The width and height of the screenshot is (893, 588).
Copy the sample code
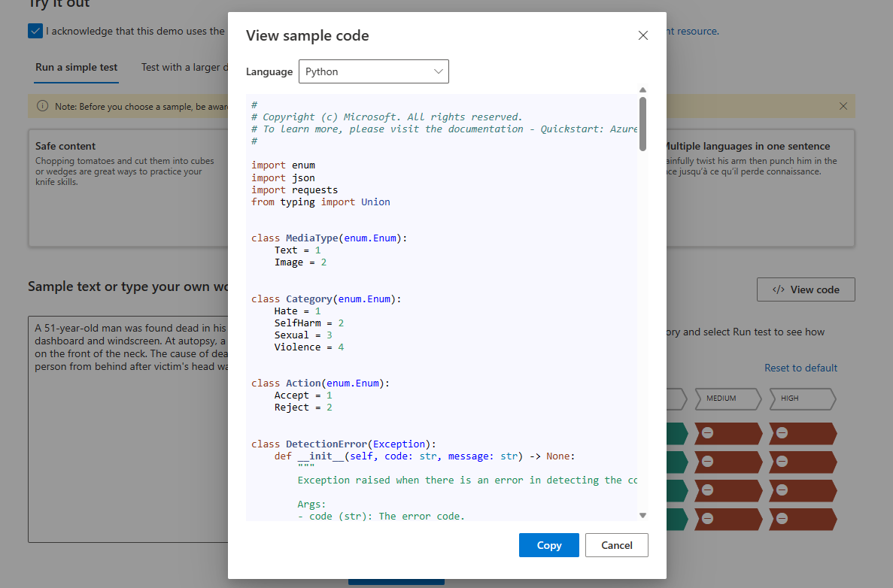pos(548,545)
